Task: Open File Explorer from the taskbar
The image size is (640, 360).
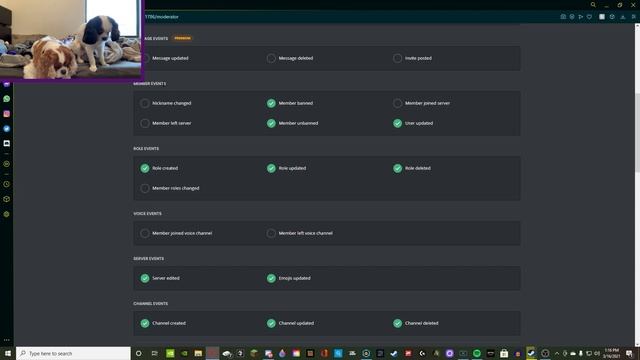Action: click(x=198, y=353)
